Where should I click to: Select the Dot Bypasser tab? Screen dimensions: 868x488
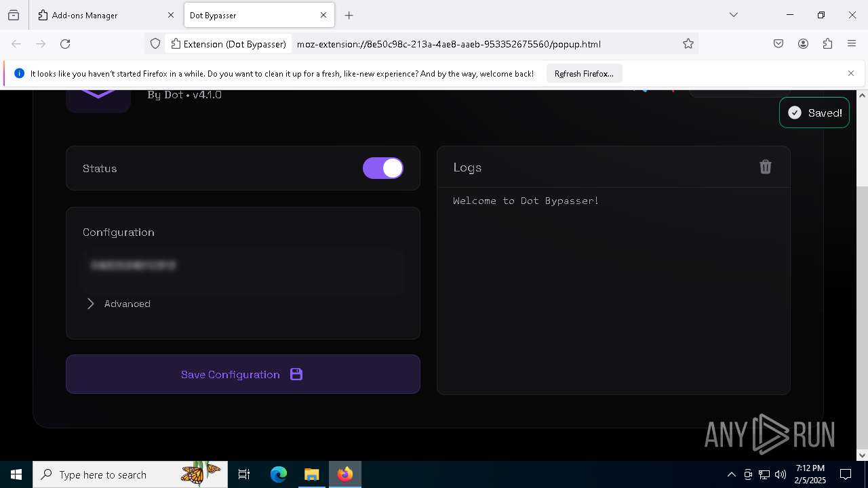pyautogui.click(x=251, y=15)
